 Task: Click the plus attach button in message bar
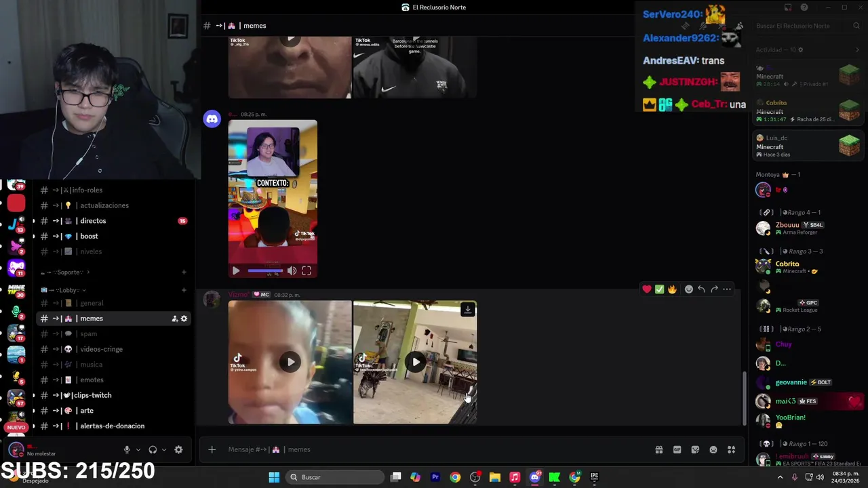coord(212,449)
